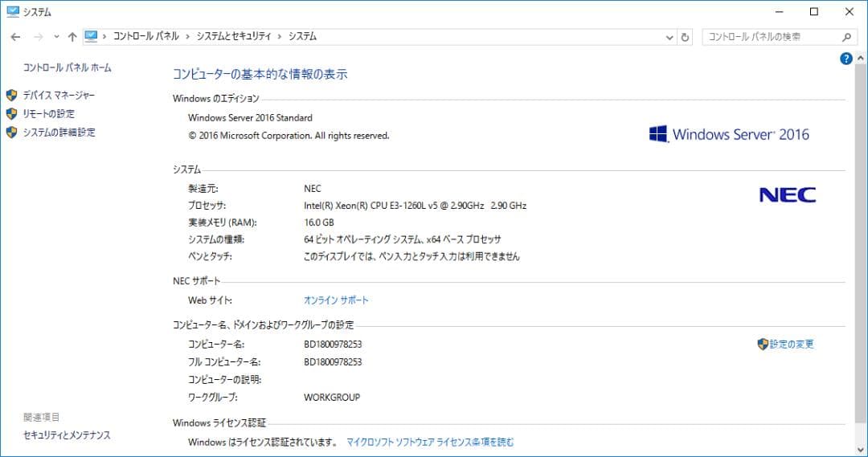Image resolution: width=868 pixels, height=457 pixels.
Task: Go up one level arrow
Action: 72,37
